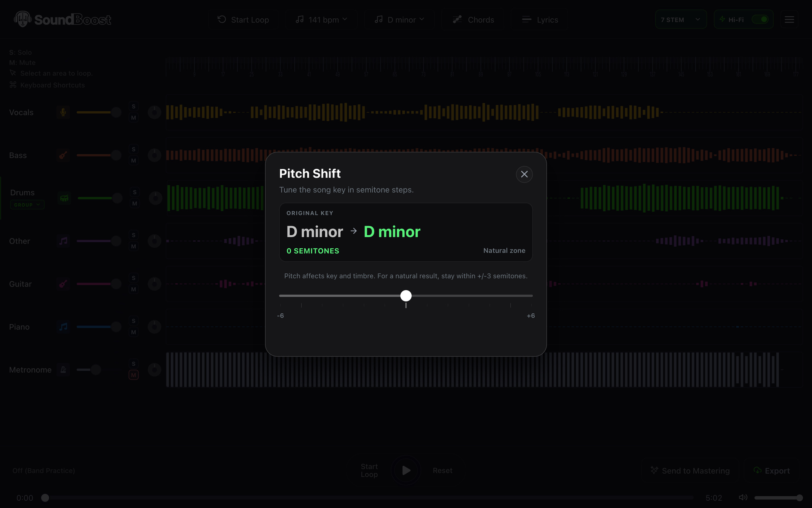Click the Vocals volume slider
This screenshot has width=812, height=508.
99,112
